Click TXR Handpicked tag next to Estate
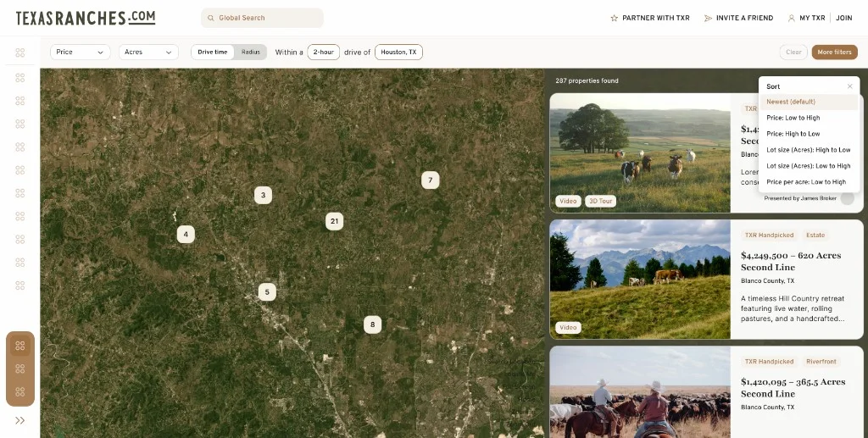This screenshot has width=868, height=438. (769, 235)
